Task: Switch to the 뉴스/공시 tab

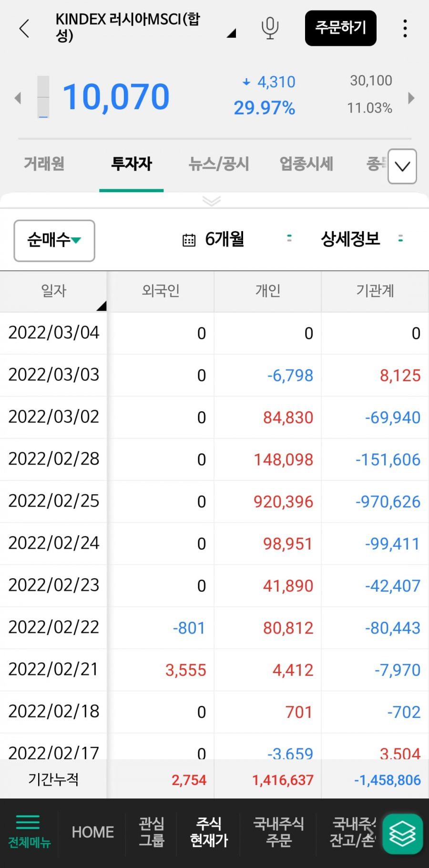Action: 219,164
